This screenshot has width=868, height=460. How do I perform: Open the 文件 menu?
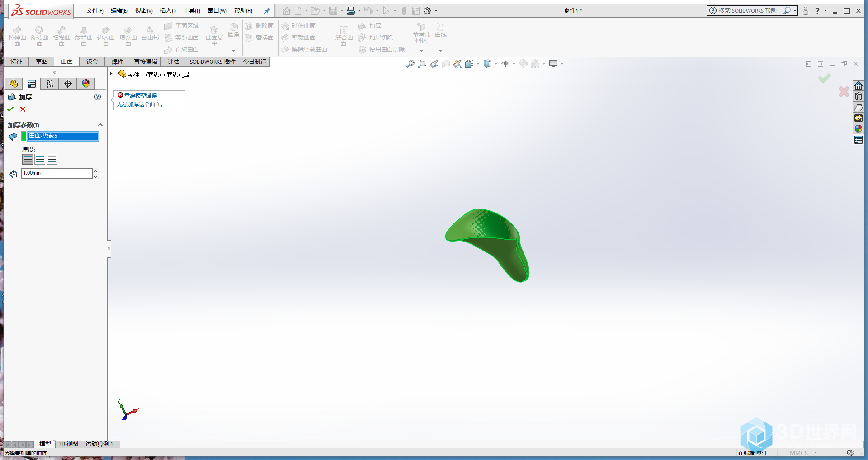tap(95, 10)
